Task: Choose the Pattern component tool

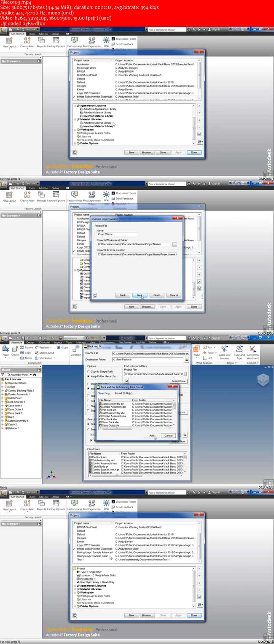Action: click(x=27, y=347)
